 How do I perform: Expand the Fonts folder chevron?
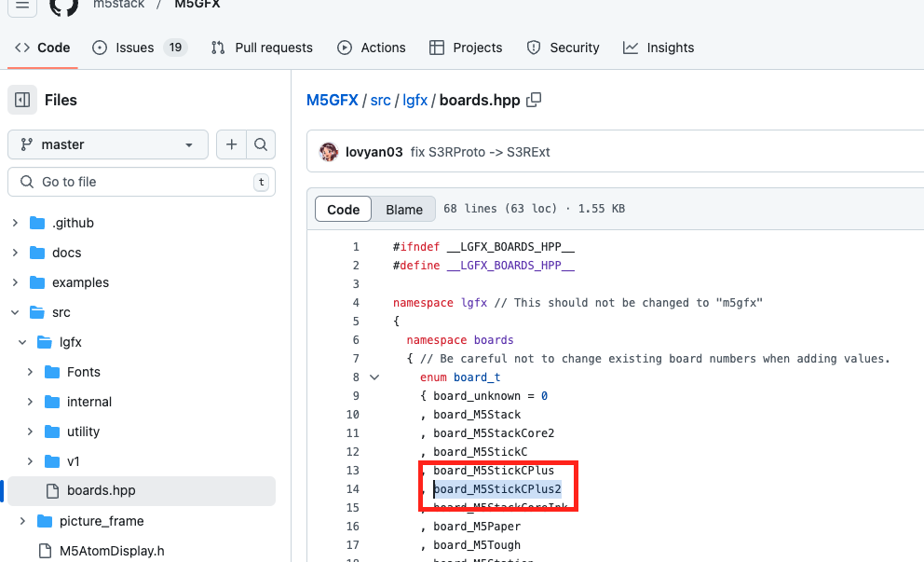30,372
